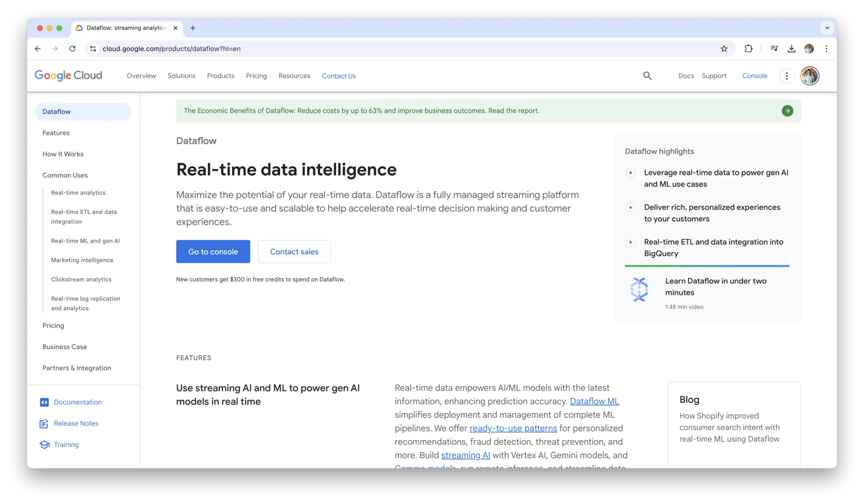Select the Release Notes icon
The image size is (864, 504).
(x=43, y=423)
